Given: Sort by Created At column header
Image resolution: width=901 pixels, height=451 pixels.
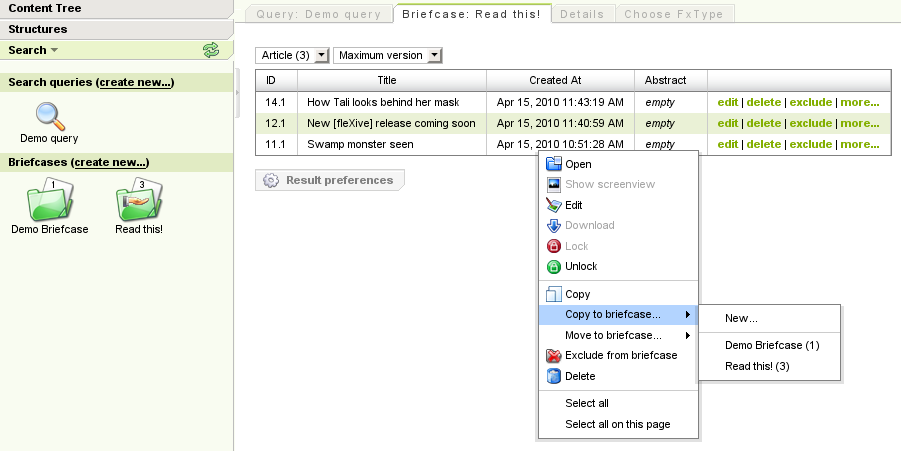Looking at the screenshot, I should [560, 80].
